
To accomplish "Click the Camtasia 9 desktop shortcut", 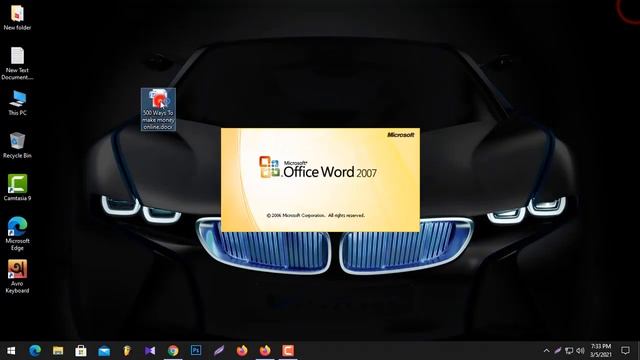I will tap(17, 188).
